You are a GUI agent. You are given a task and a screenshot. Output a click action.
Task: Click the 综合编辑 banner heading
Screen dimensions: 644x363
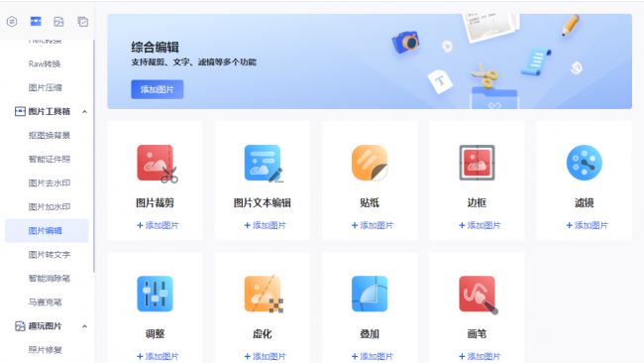coord(155,48)
